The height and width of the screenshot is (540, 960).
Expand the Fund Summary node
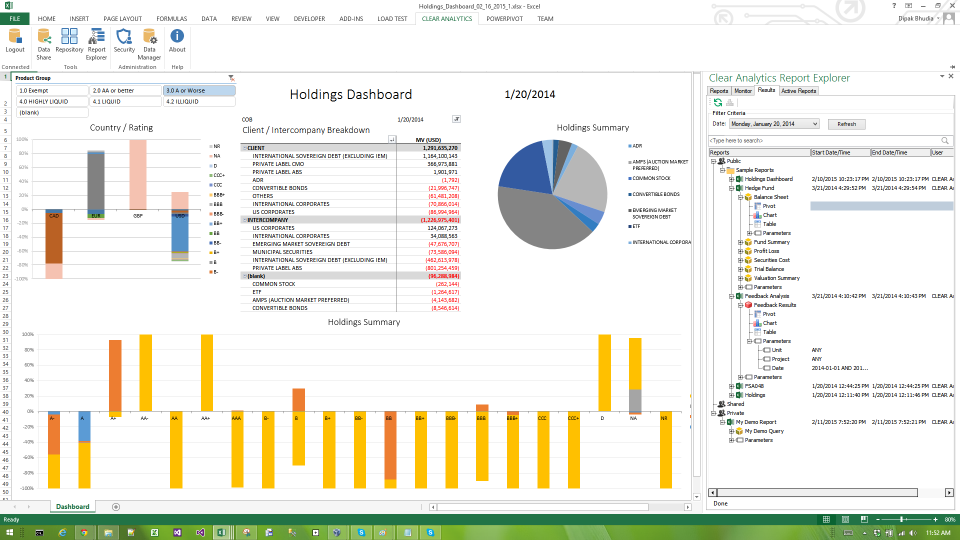(x=740, y=242)
